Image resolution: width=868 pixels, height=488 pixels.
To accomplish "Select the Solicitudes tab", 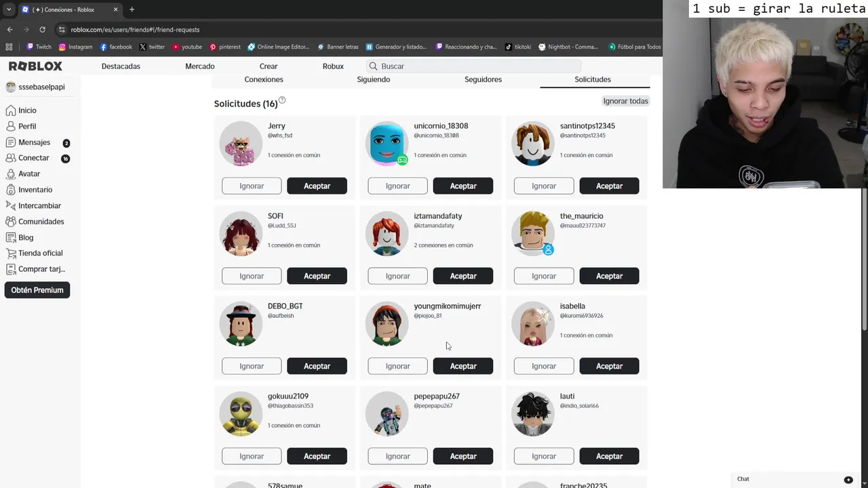I will pyautogui.click(x=593, y=79).
